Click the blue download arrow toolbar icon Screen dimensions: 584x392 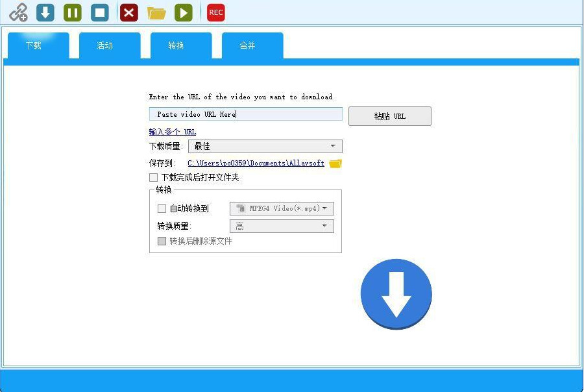tap(45, 12)
